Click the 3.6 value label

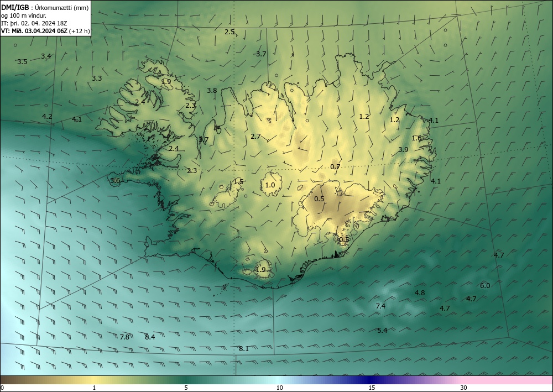tap(116, 181)
